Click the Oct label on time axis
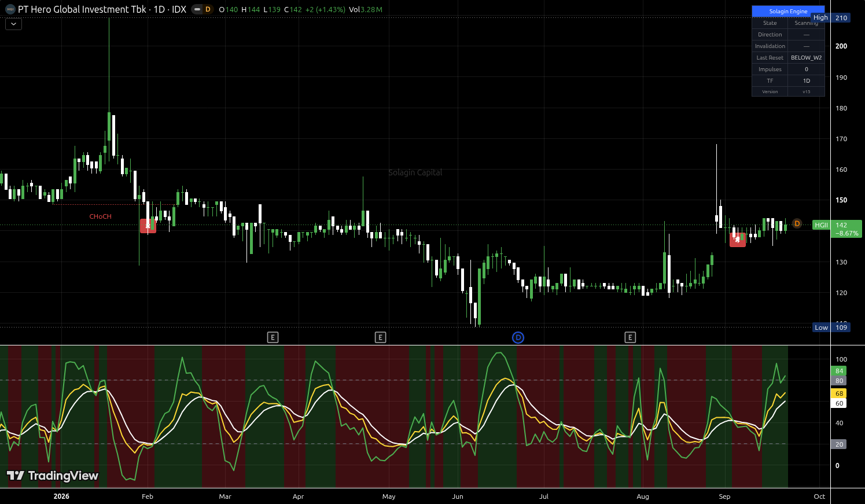The width and height of the screenshot is (865, 504). point(819,496)
